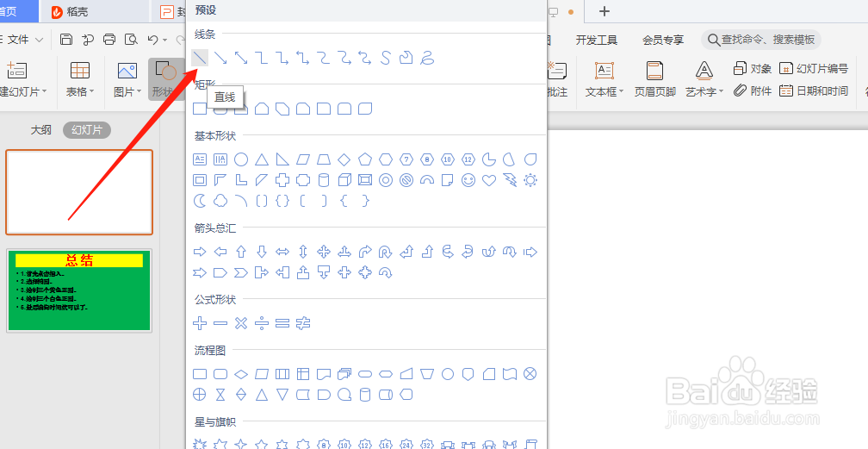Insert the left block arrow
Screen dimensions: 868x449
[220, 253]
